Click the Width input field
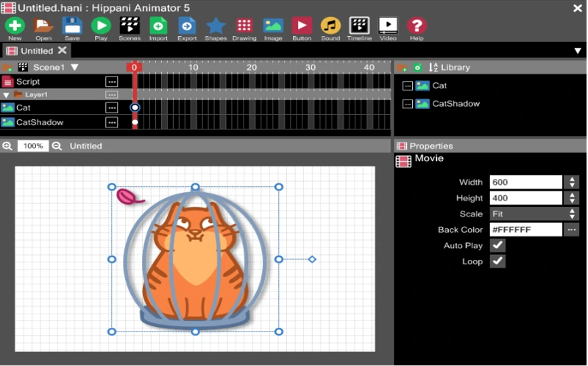 click(525, 182)
